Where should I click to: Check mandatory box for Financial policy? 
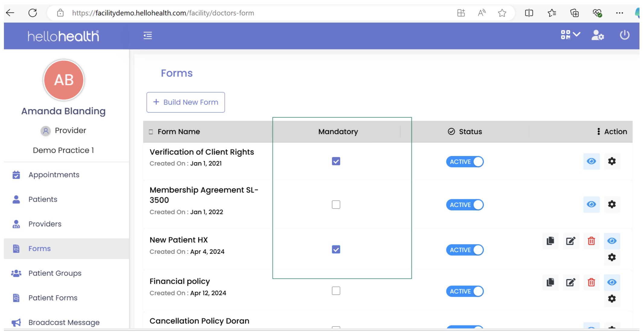click(336, 291)
